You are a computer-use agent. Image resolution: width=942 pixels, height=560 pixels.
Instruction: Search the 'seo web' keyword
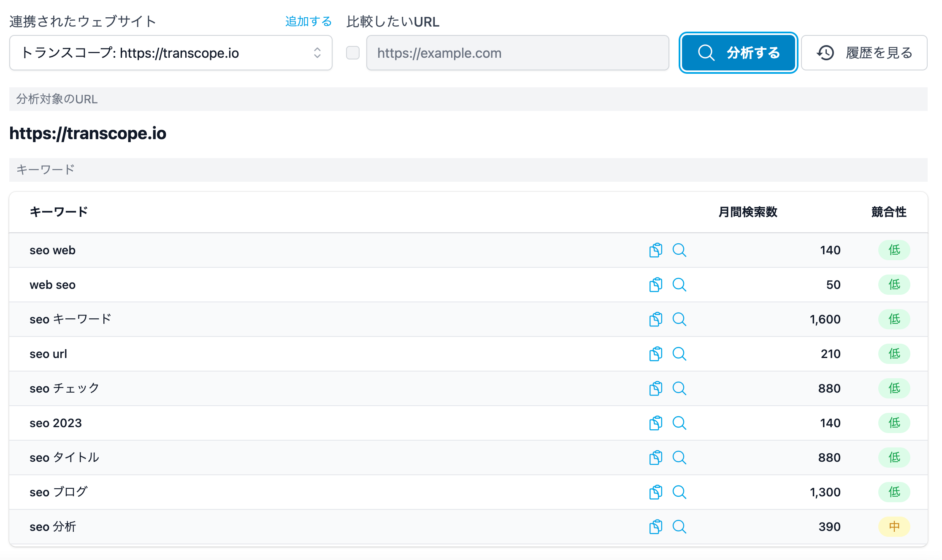[x=679, y=250]
